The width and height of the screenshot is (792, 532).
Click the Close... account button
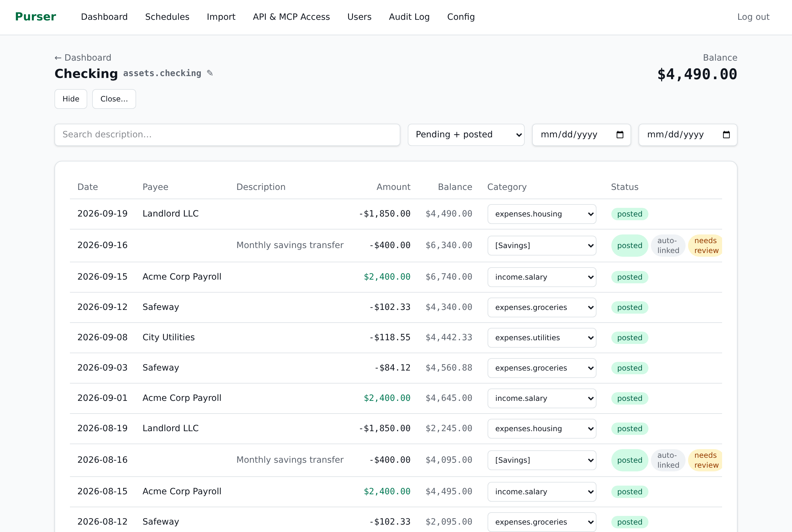point(114,99)
